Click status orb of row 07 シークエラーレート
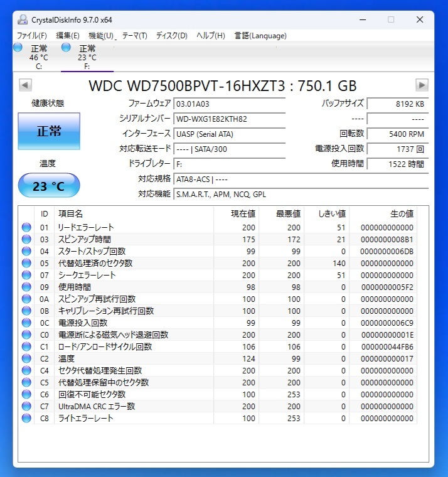The image size is (448, 477). click(26, 275)
